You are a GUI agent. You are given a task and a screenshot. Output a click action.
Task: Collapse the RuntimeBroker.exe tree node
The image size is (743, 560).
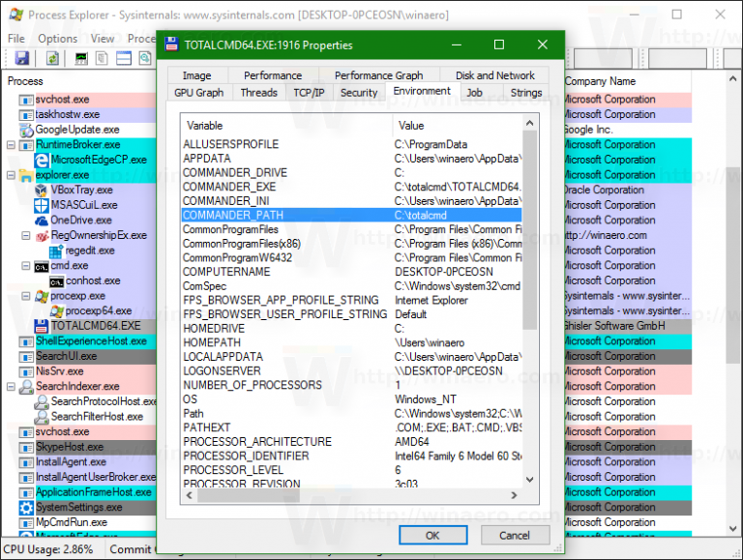(11, 145)
